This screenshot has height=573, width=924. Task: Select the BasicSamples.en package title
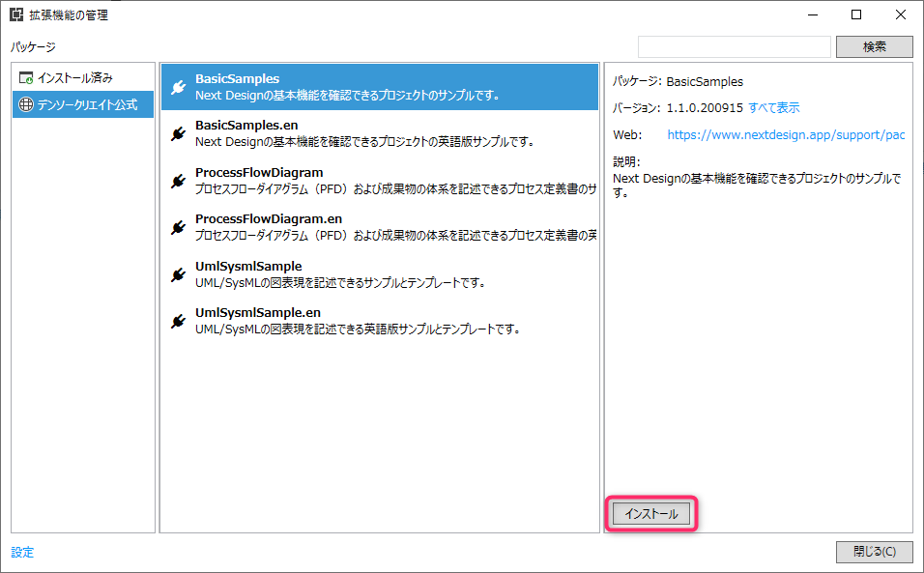pos(246,125)
